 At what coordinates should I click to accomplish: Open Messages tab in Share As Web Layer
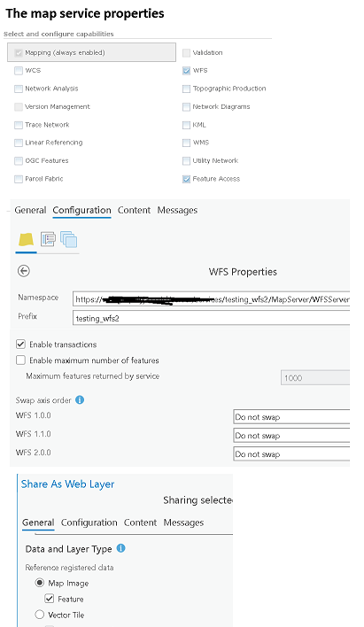pos(183,522)
